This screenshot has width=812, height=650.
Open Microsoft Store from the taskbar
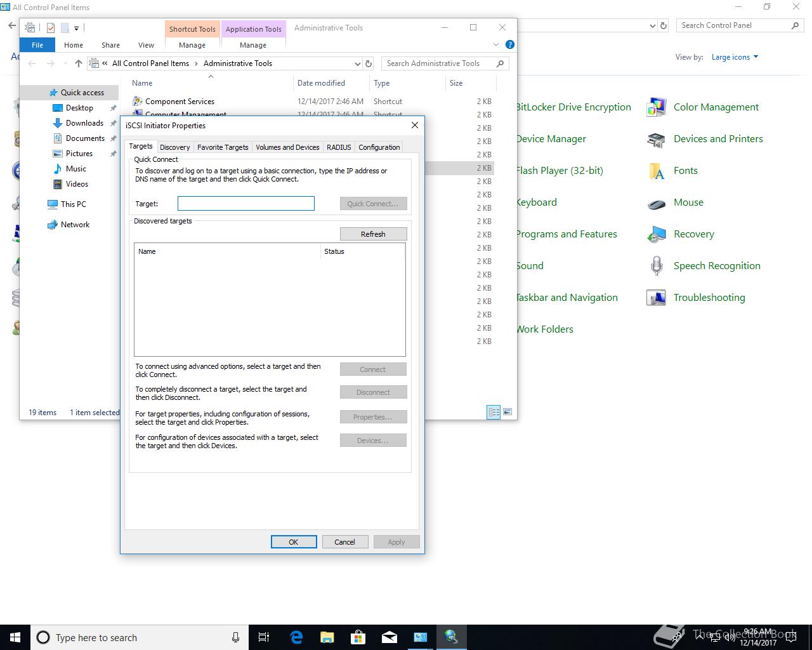pos(358,637)
